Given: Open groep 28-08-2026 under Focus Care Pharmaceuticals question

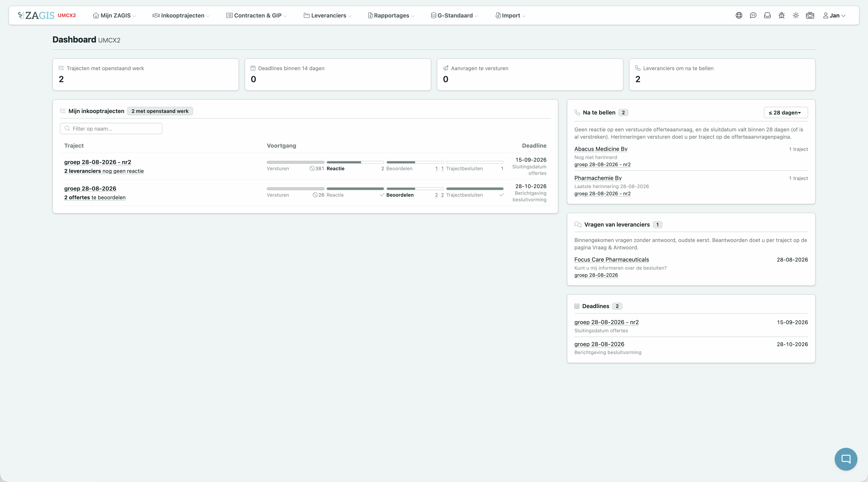Looking at the screenshot, I should click(x=596, y=275).
